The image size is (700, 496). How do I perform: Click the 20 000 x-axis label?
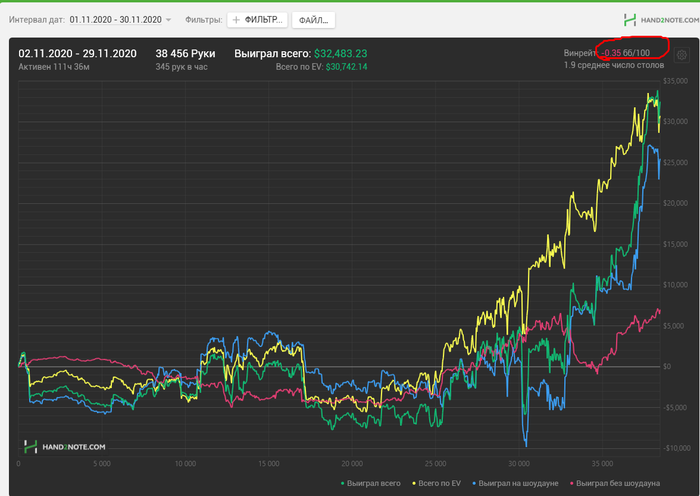click(x=352, y=463)
